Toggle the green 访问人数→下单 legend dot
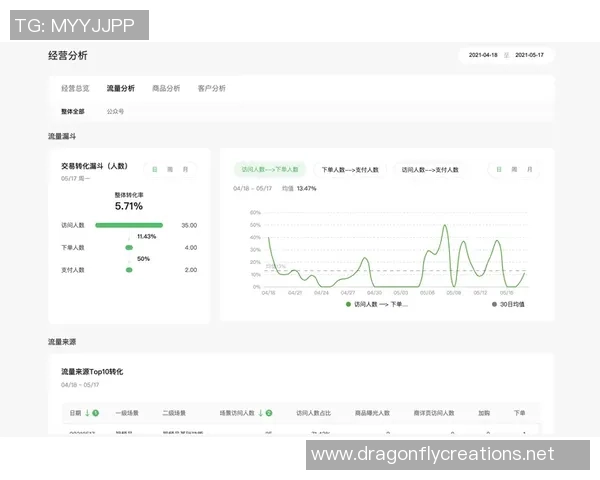600x480 pixels. (x=348, y=304)
